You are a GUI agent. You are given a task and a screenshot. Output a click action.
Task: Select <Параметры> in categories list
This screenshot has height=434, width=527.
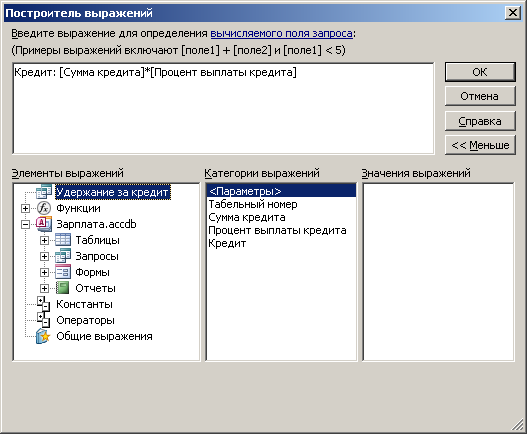coord(281,191)
